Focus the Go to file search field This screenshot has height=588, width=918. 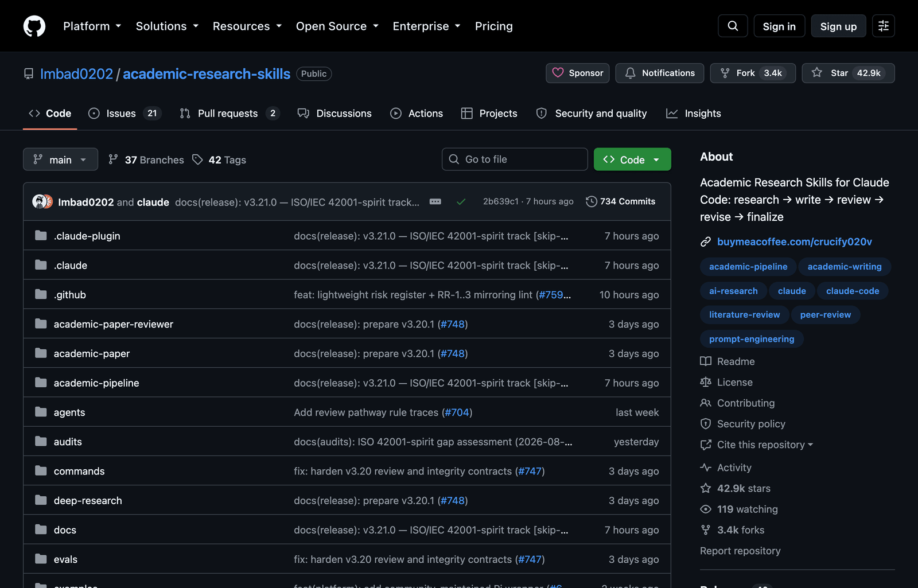(515, 159)
